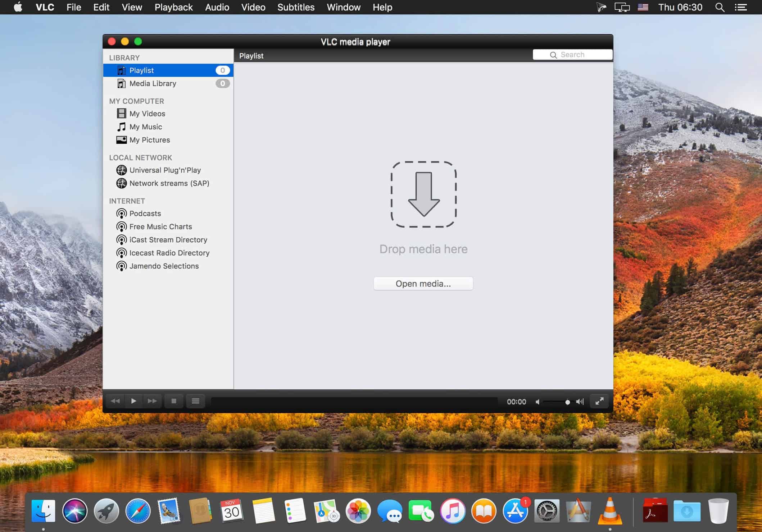The image size is (762, 532).
Task: Click the play button icon
Action: pyautogui.click(x=133, y=401)
